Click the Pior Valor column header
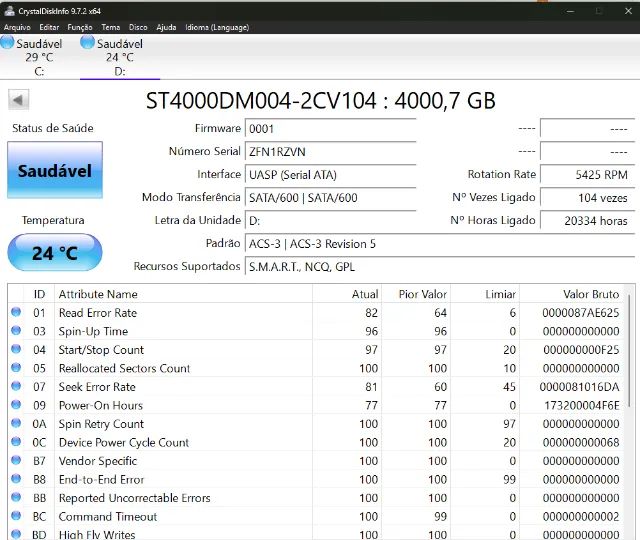The height and width of the screenshot is (540, 640). [416, 294]
